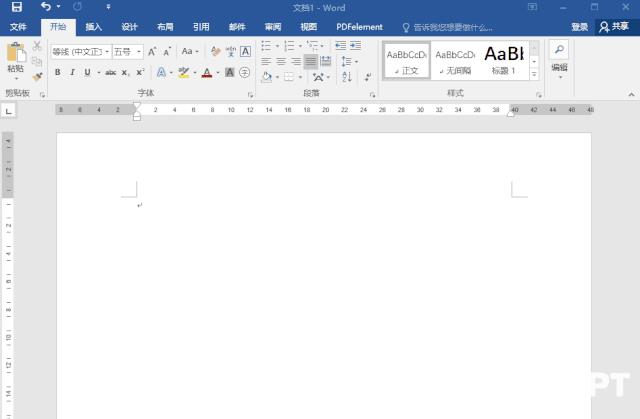Open the 文件 menu tab
The width and height of the screenshot is (640, 419).
(x=18, y=27)
